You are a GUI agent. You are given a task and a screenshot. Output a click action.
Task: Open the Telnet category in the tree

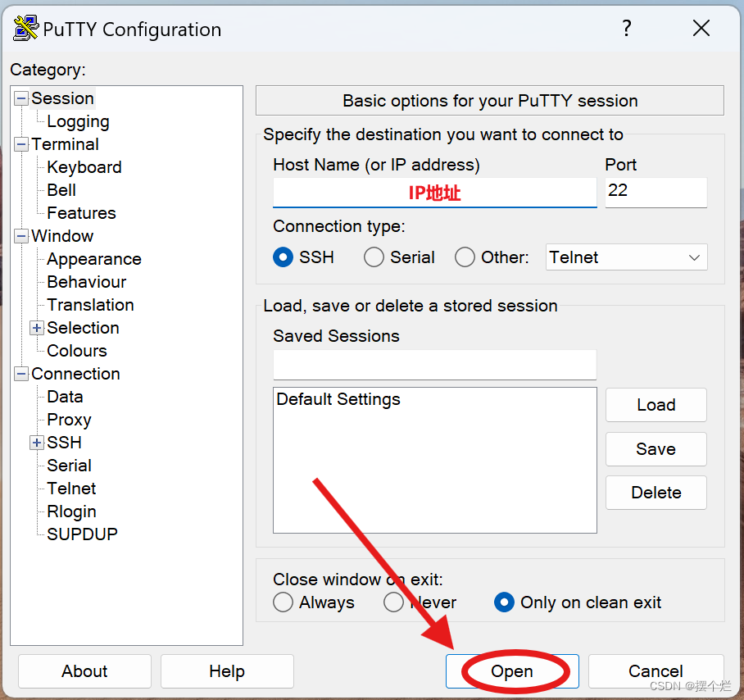[71, 489]
